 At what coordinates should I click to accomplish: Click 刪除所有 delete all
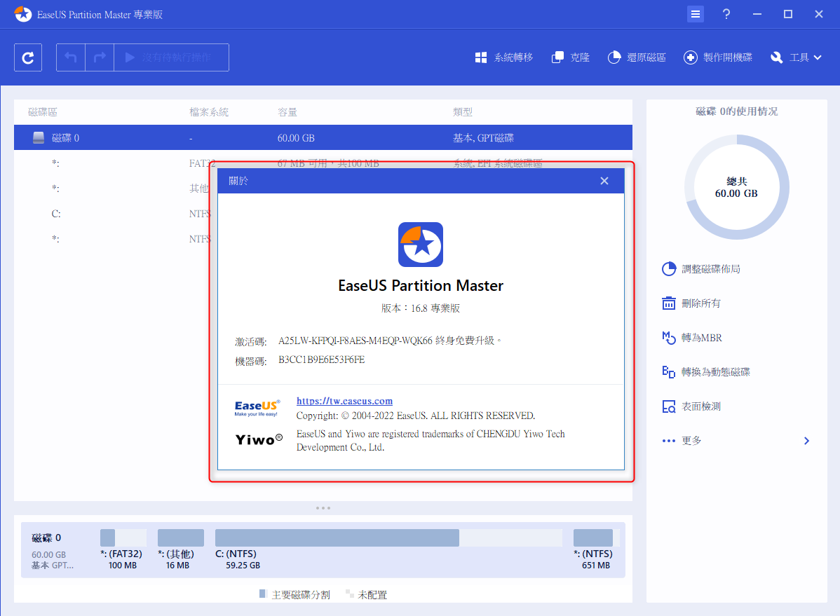click(691, 303)
